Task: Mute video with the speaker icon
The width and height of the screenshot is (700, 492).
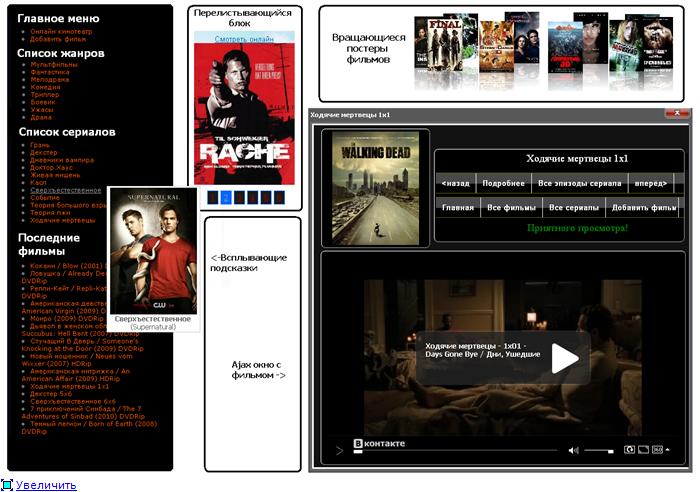Action: 573,450
